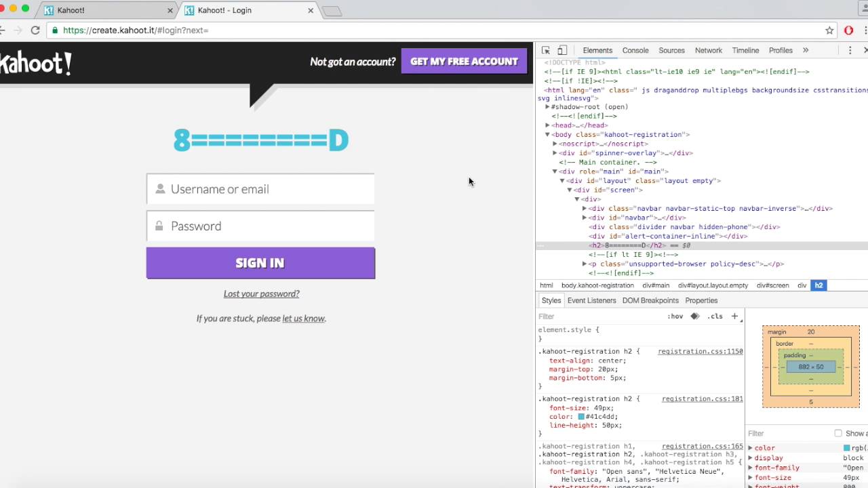Go forward with the browser arrow
This screenshot has width=868, height=488.
(18, 30)
